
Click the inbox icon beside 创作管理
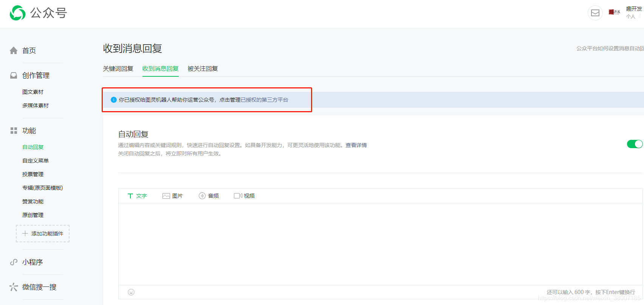tap(14, 76)
